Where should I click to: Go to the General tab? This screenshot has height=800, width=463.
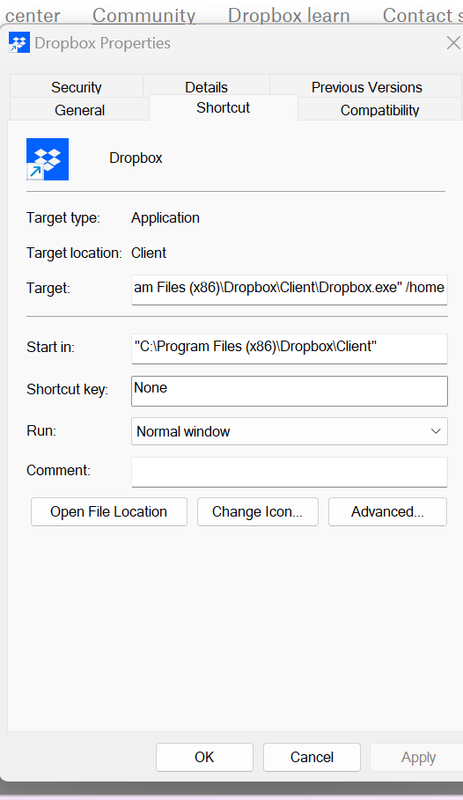pos(80,110)
